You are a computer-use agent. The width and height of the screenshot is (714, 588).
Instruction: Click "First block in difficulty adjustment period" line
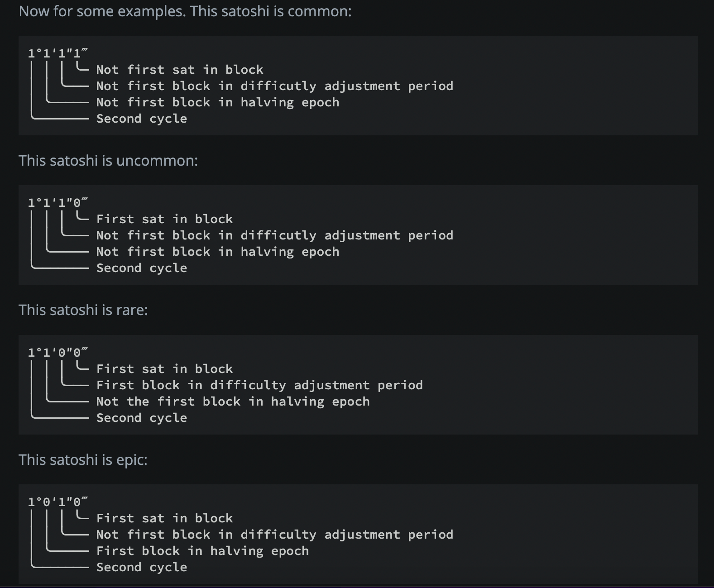point(259,385)
